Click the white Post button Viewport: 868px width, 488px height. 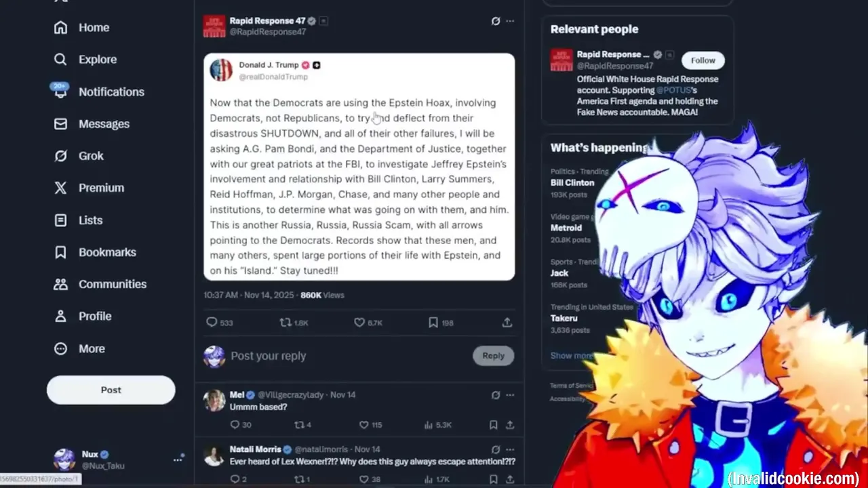point(111,390)
